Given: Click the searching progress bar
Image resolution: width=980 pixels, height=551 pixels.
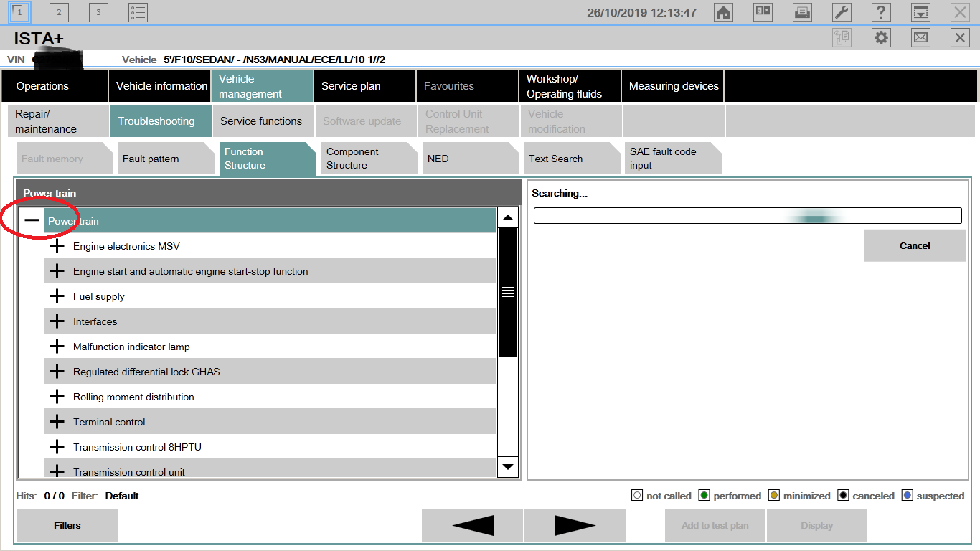Looking at the screenshot, I should 747,216.
